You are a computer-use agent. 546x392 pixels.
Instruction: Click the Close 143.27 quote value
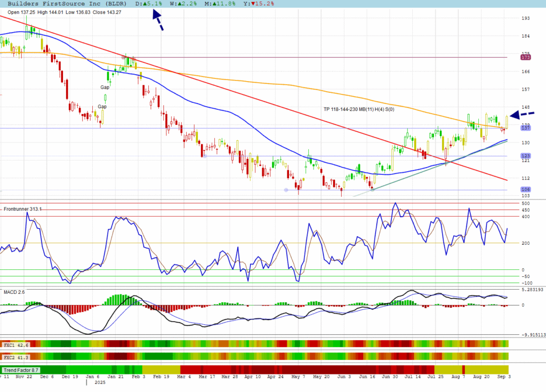pos(107,12)
